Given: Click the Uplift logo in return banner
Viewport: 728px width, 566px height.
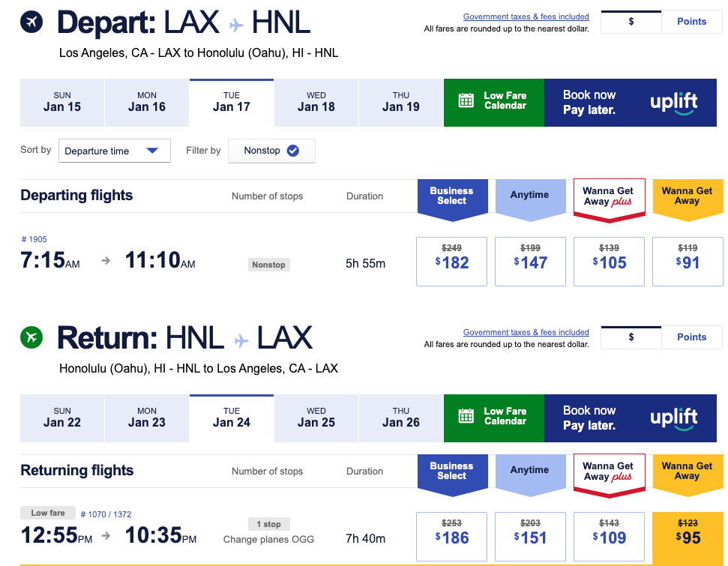Looking at the screenshot, I should pyautogui.click(x=673, y=418).
